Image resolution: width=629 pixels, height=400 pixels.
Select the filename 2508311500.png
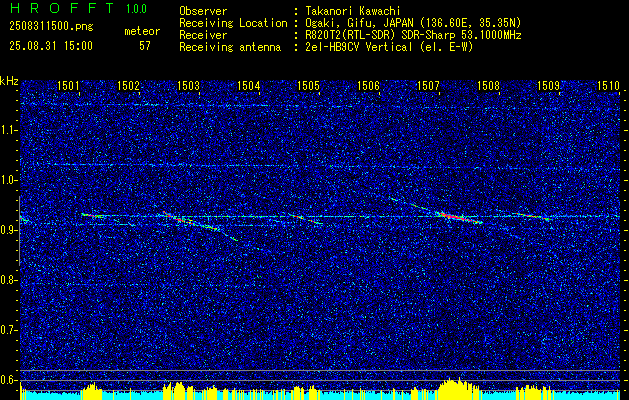(51, 27)
